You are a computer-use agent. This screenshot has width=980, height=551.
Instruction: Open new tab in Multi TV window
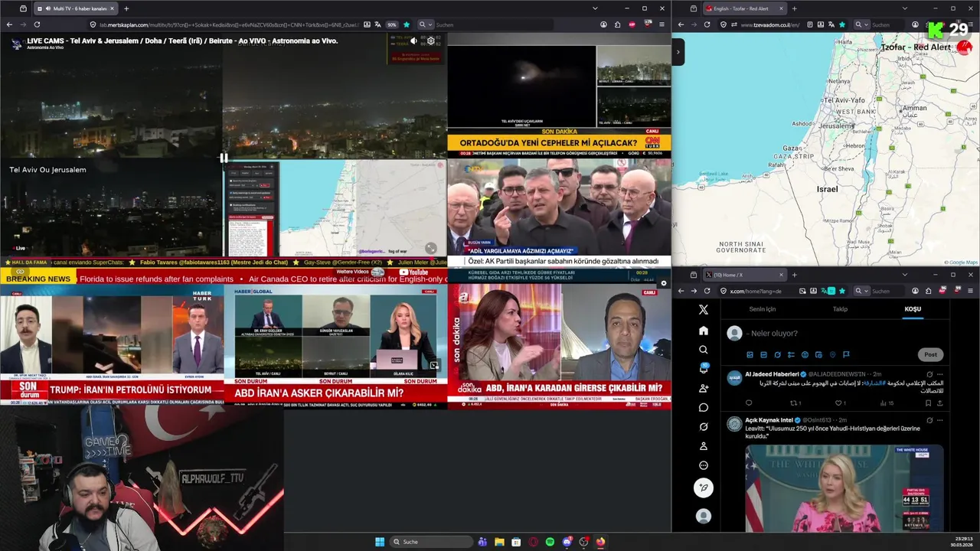pos(126,8)
